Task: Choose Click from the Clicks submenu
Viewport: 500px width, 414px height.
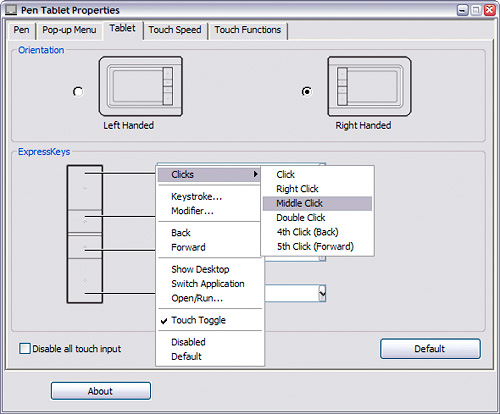Action: pyautogui.click(x=317, y=174)
